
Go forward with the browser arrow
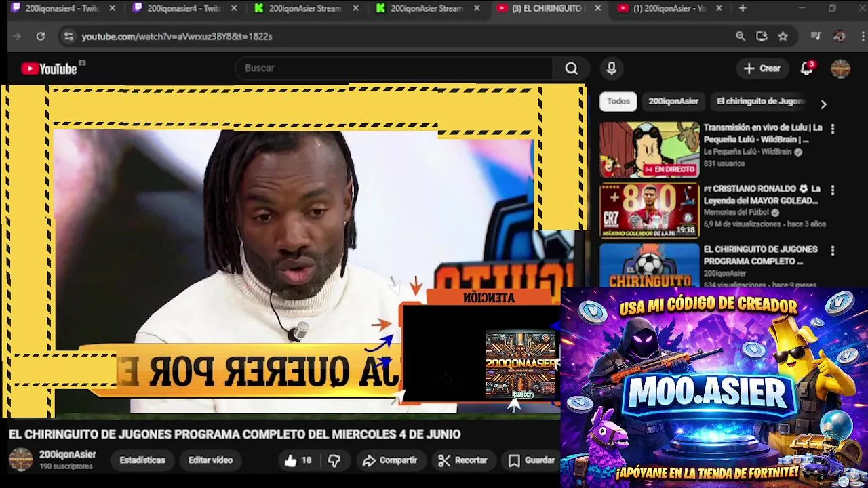coord(17,37)
